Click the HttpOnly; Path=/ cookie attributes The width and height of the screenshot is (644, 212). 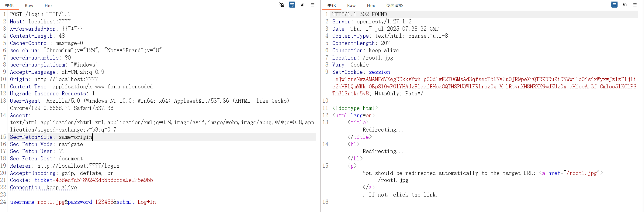pyautogui.click(x=399, y=94)
